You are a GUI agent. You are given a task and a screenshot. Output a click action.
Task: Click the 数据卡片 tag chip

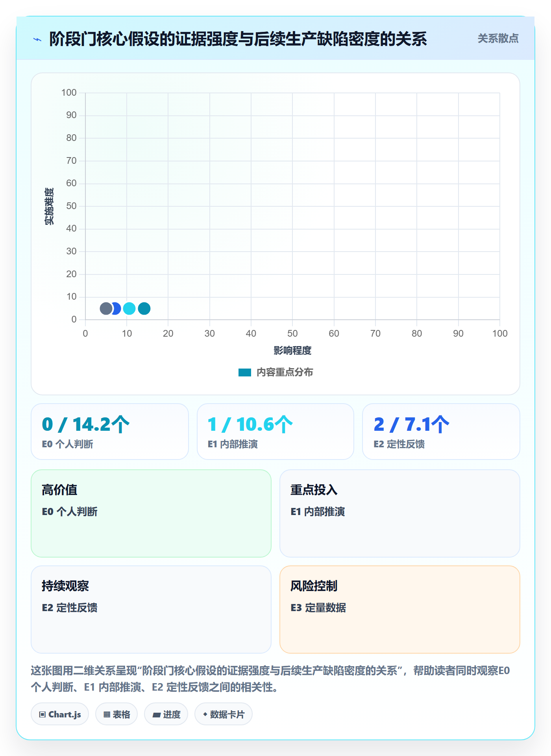point(224,714)
